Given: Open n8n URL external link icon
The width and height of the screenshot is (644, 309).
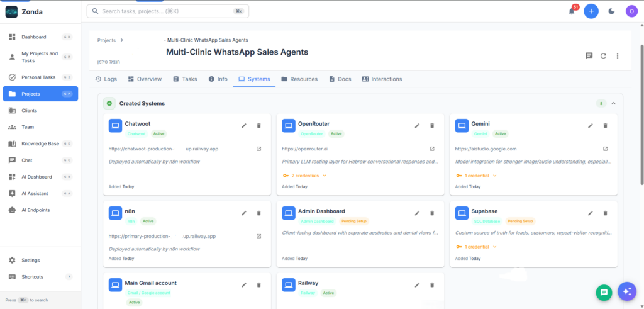Looking at the screenshot, I should [x=258, y=236].
